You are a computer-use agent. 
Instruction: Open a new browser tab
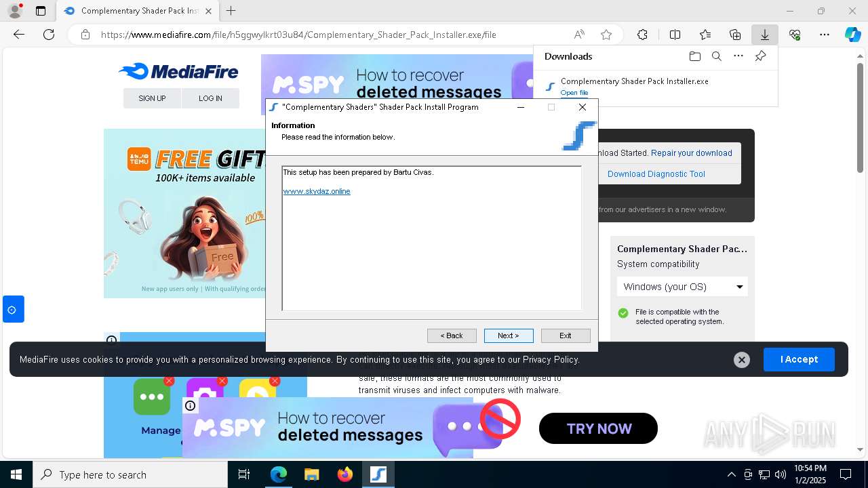(x=231, y=11)
